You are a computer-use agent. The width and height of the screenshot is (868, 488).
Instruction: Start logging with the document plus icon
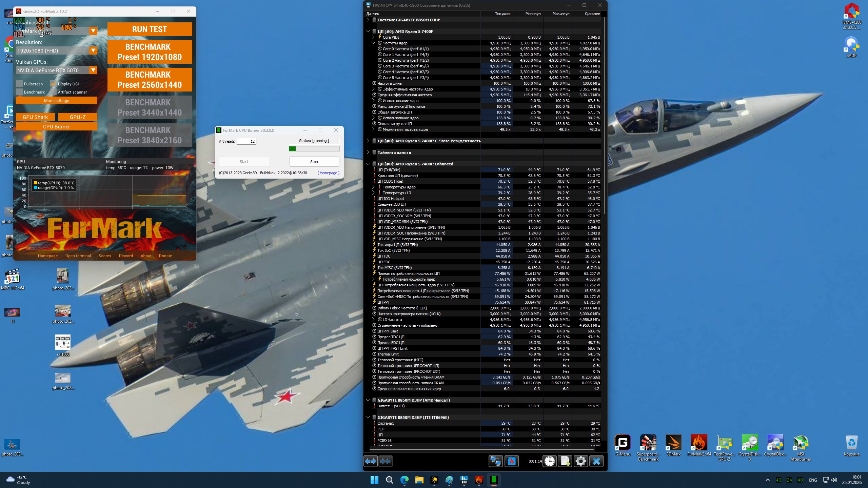pyautogui.click(x=565, y=461)
